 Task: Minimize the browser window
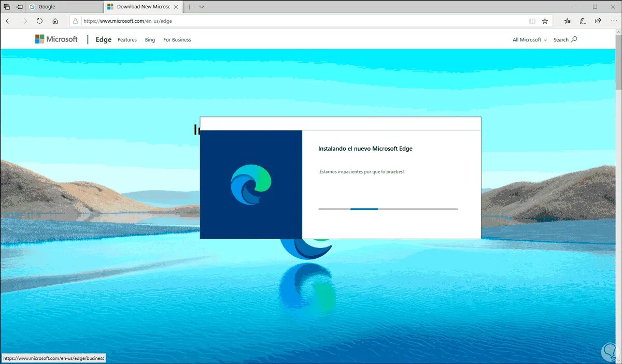coord(577,7)
